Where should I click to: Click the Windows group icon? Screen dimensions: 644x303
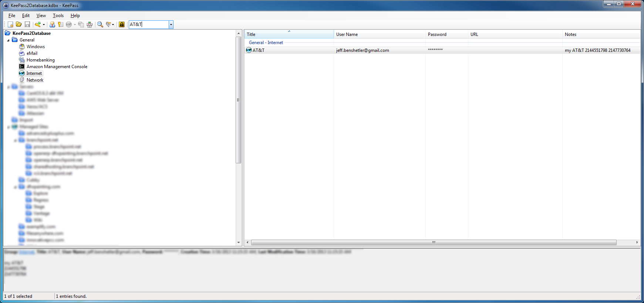[x=22, y=47]
